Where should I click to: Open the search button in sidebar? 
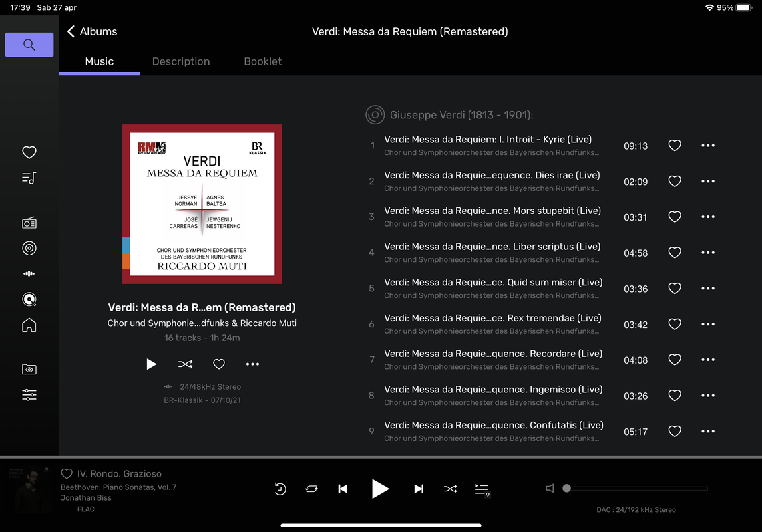(x=29, y=45)
